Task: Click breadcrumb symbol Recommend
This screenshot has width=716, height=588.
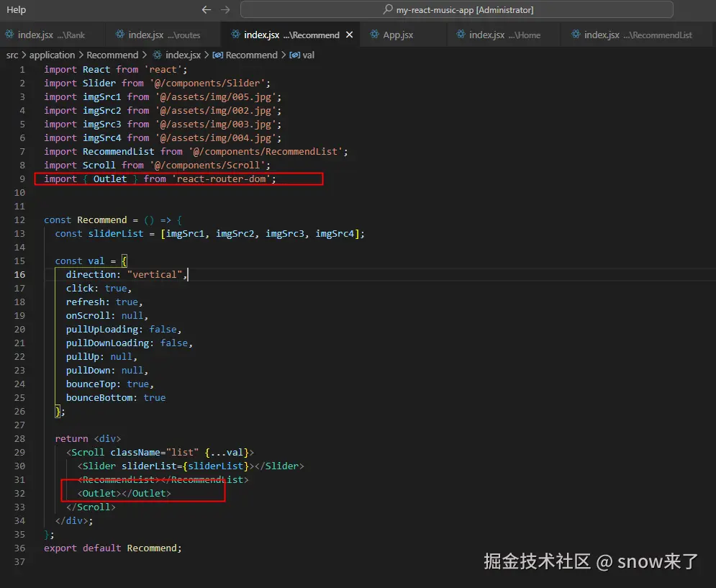Action: 252,55
